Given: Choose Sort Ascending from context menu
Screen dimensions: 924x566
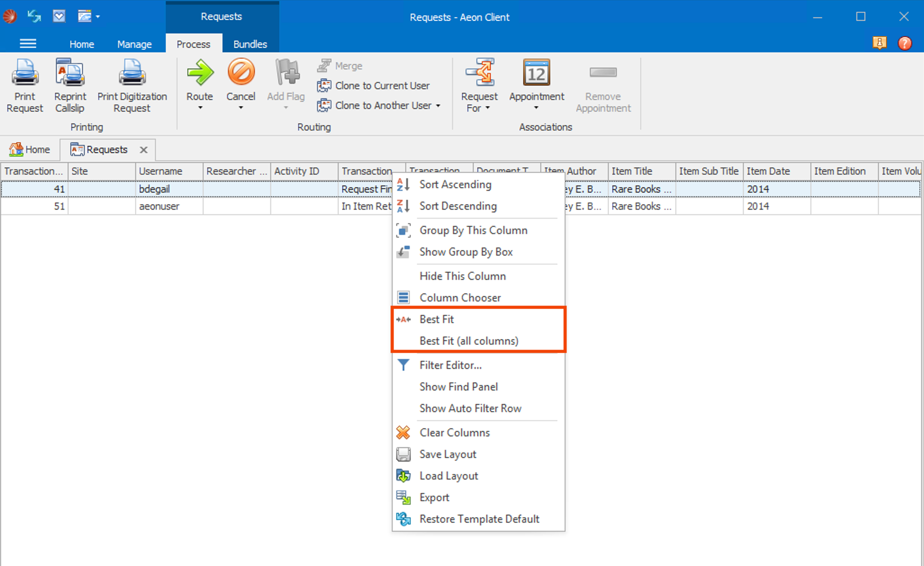Looking at the screenshot, I should tap(455, 184).
